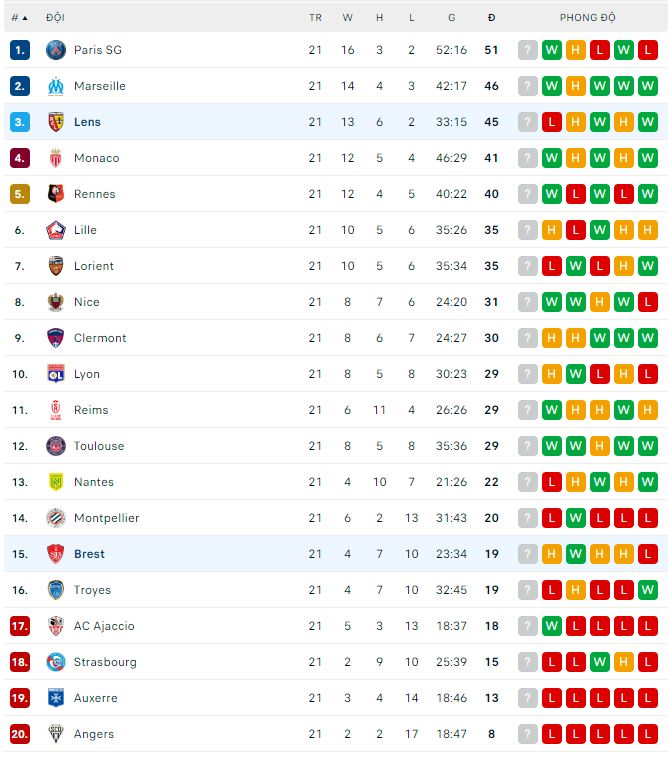This screenshot has height=761, width=668.
Task: Click Paris SG's upcoming match question mark
Action: pos(528,50)
